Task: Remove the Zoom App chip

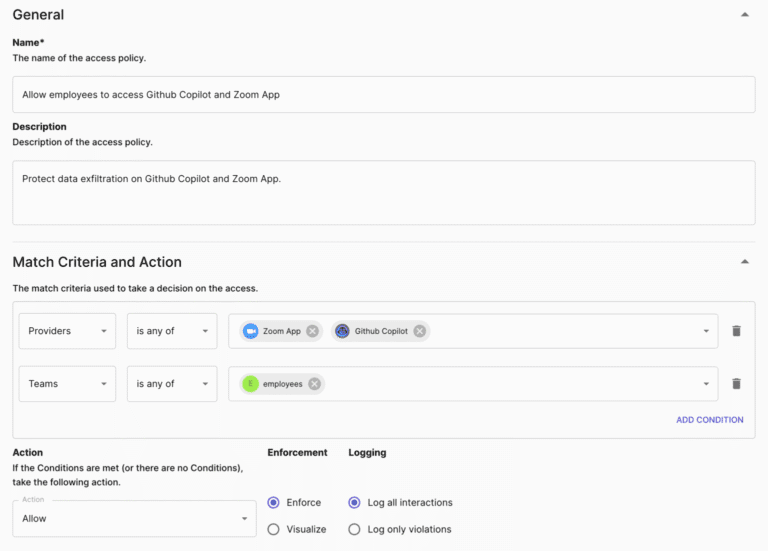Action: pos(313,331)
